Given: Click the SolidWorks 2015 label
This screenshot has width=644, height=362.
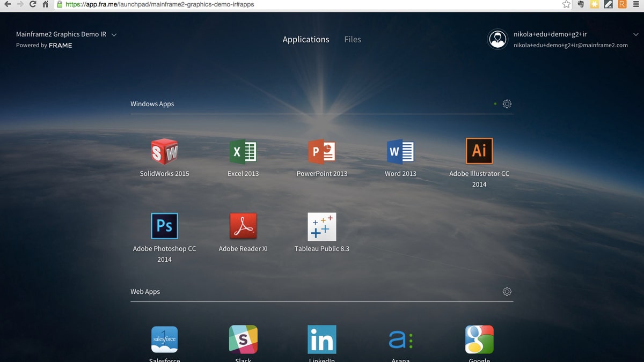Looking at the screenshot, I should click(x=164, y=174).
